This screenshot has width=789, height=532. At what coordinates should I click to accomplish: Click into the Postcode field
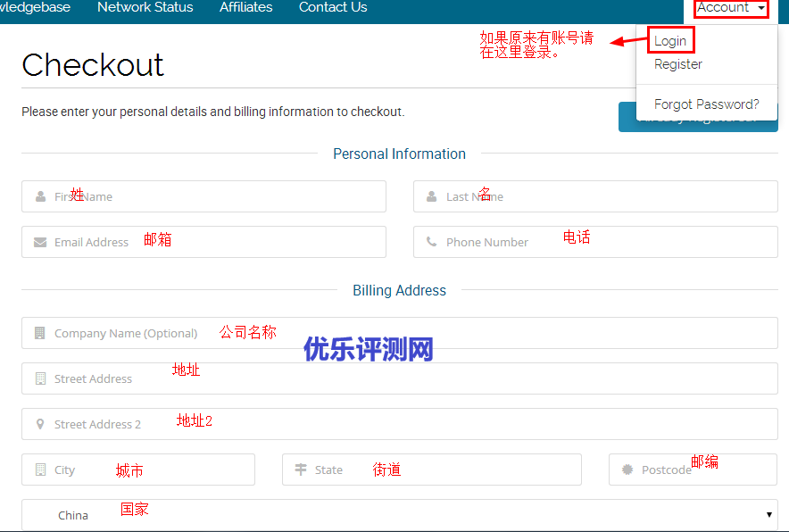tap(693, 470)
